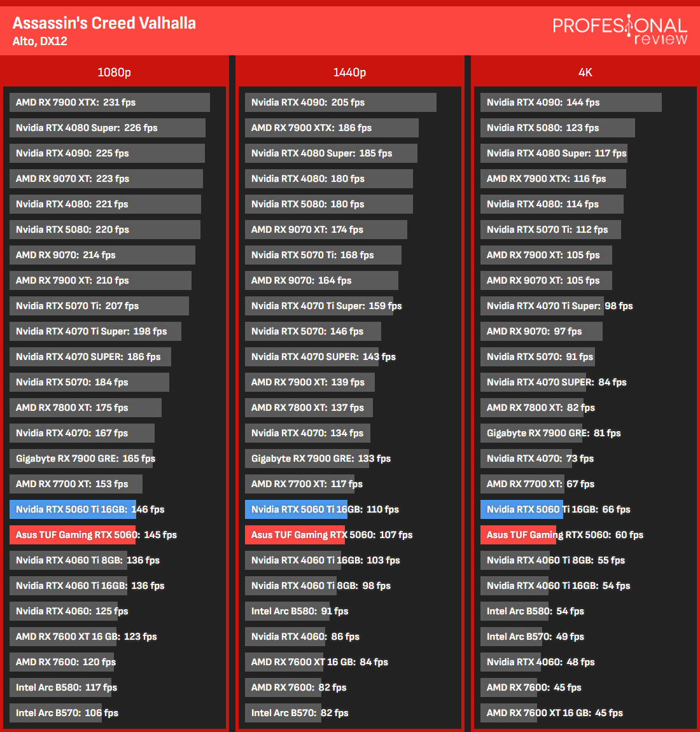Click Nvidia RTX 4070 SUPER: 186 fps bar
This screenshot has height=732, width=700.
click(90, 357)
